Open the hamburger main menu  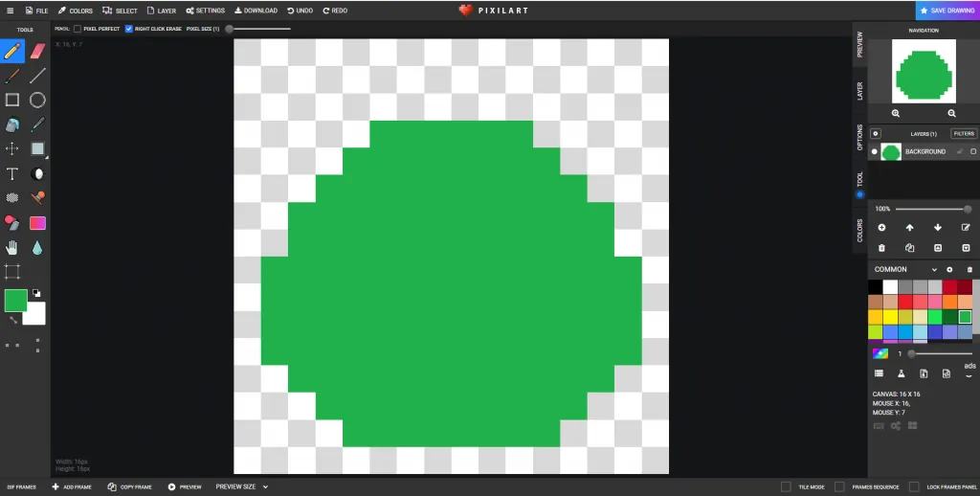(10, 11)
